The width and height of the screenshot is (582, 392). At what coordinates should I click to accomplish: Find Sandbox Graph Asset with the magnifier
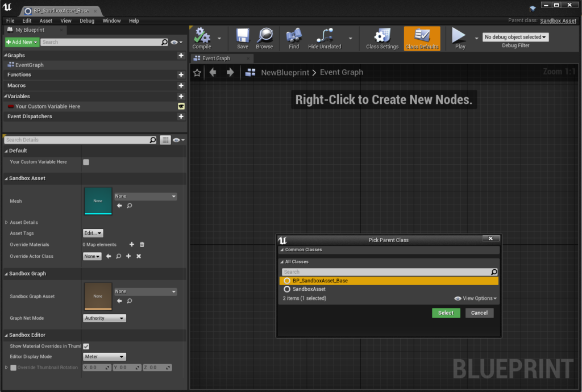pos(130,301)
